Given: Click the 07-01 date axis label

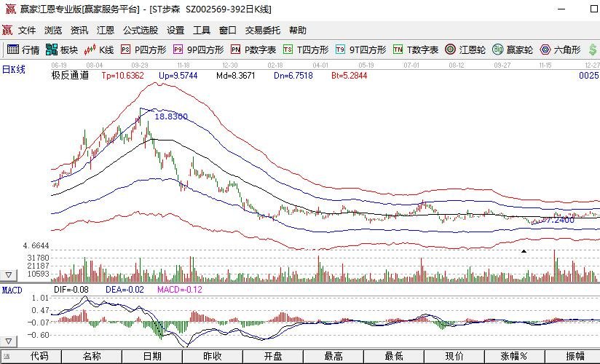Looking at the screenshot, I should (x=411, y=66).
